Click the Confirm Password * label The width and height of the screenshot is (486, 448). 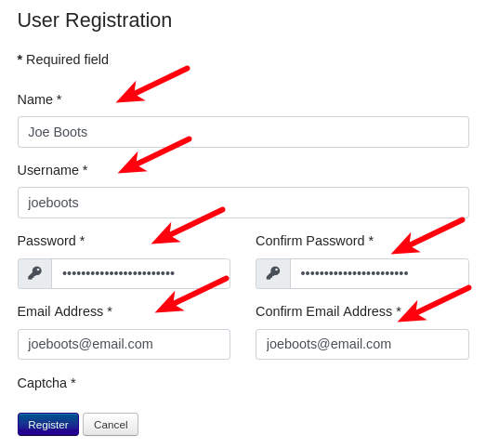point(315,241)
